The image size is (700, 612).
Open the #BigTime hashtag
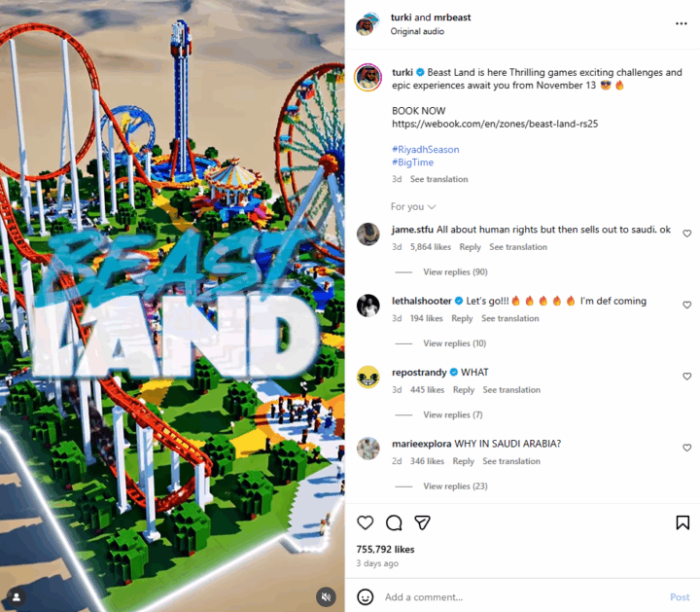[x=412, y=162]
